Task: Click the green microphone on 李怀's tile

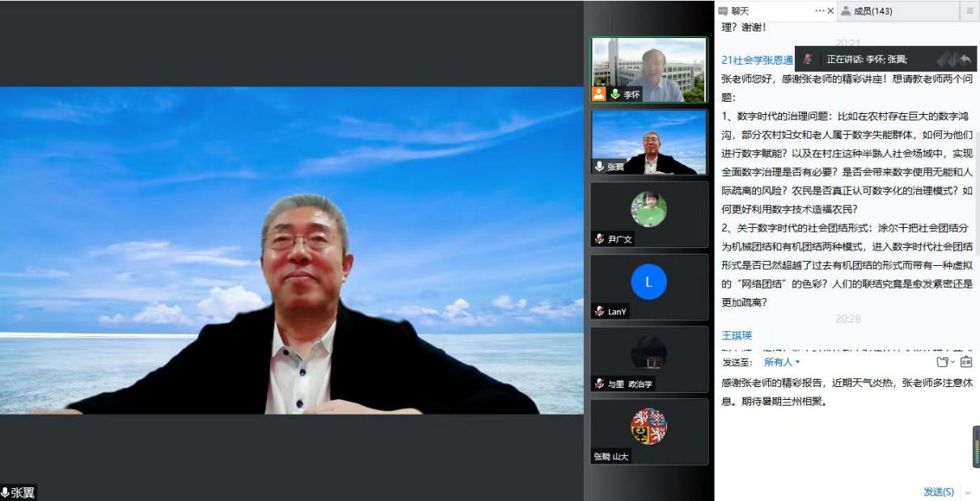Action: tap(615, 95)
